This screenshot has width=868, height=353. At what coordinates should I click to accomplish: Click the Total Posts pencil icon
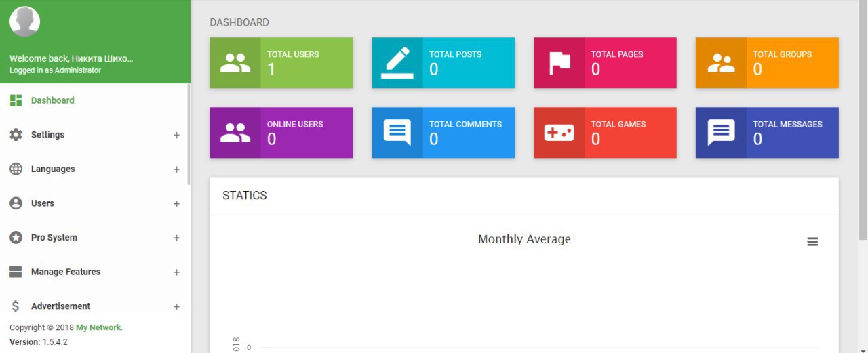click(397, 63)
